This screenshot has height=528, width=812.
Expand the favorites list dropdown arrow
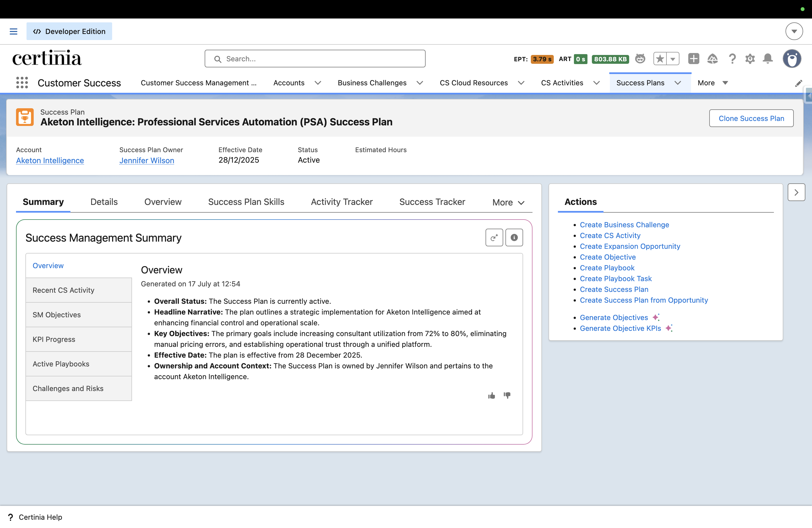[x=673, y=59]
